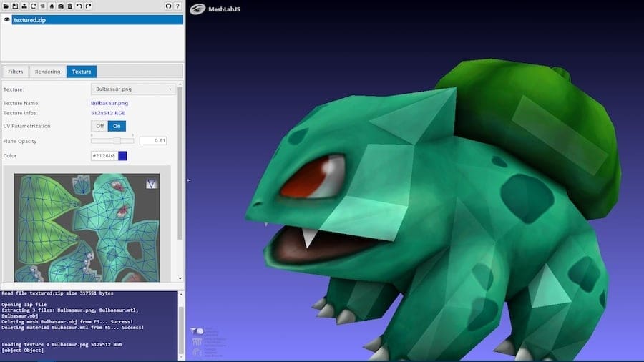644x362 pixels.
Task: Click the download file icon
Action: [24, 6]
